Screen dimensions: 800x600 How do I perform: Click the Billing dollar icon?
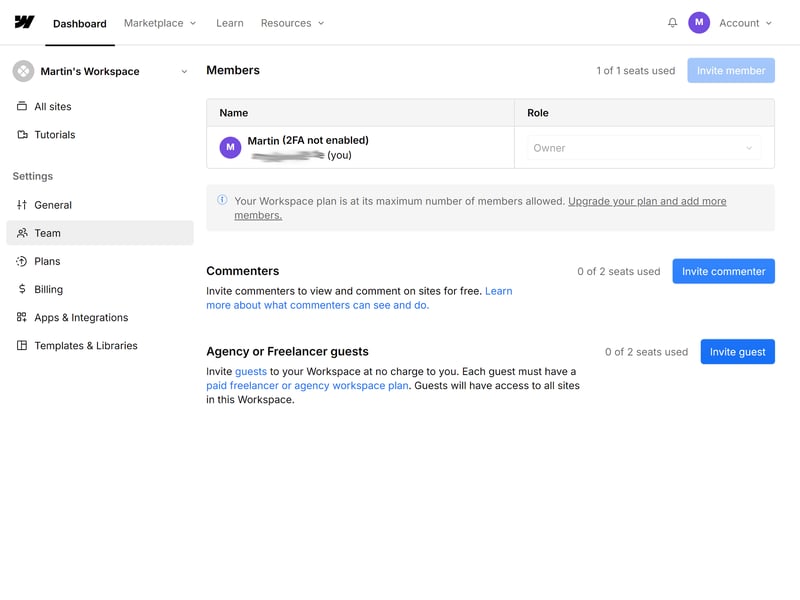22,289
